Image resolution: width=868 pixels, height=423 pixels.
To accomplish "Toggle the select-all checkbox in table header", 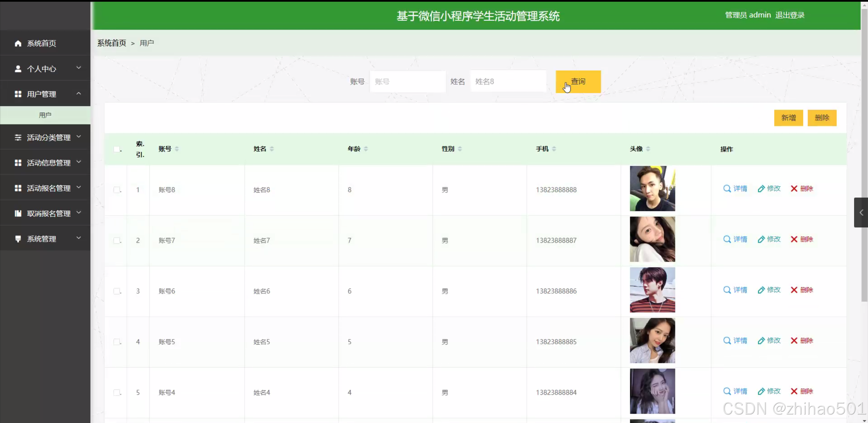I will pyautogui.click(x=117, y=149).
